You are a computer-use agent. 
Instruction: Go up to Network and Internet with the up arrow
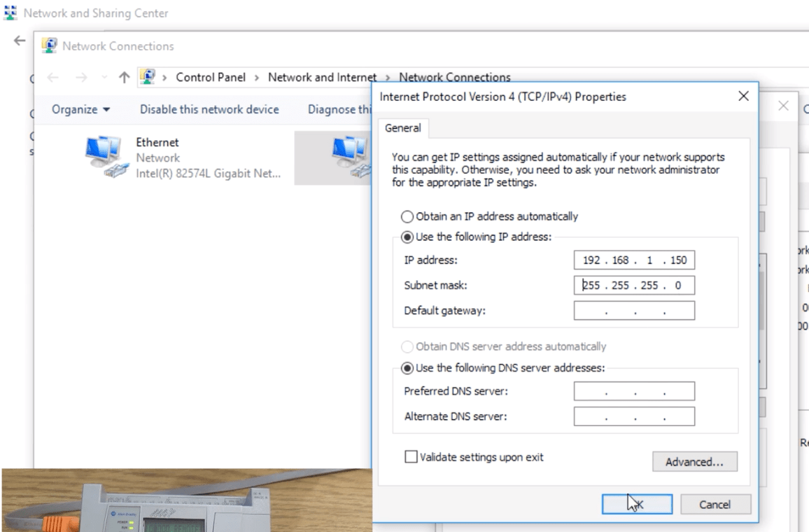pos(123,77)
